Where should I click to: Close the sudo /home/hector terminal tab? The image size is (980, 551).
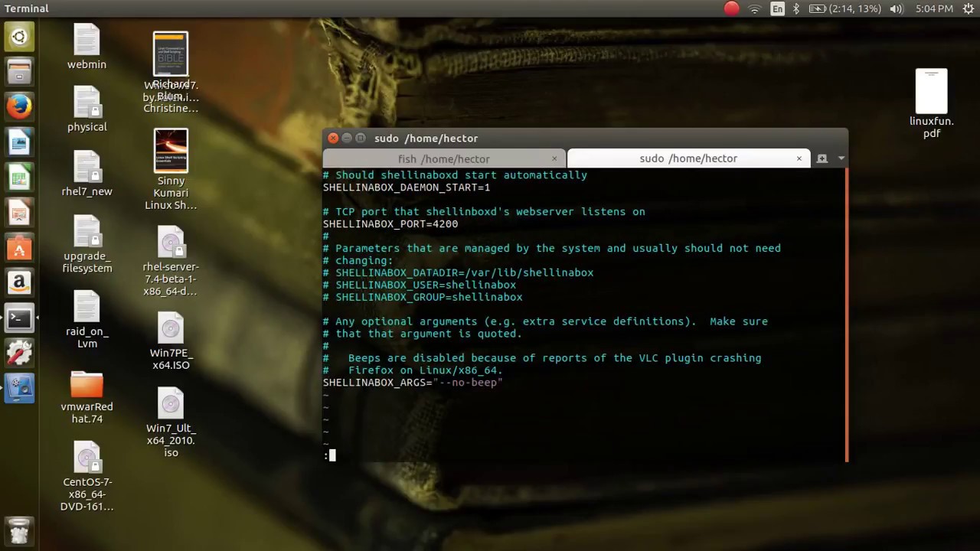(x=799, y=158)
